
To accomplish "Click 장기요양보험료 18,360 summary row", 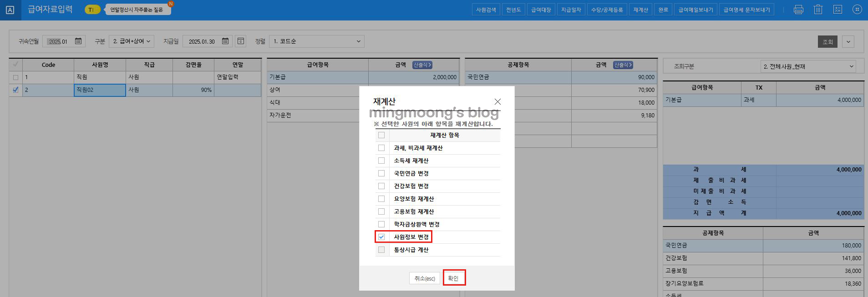I will [x=763, y=284].
